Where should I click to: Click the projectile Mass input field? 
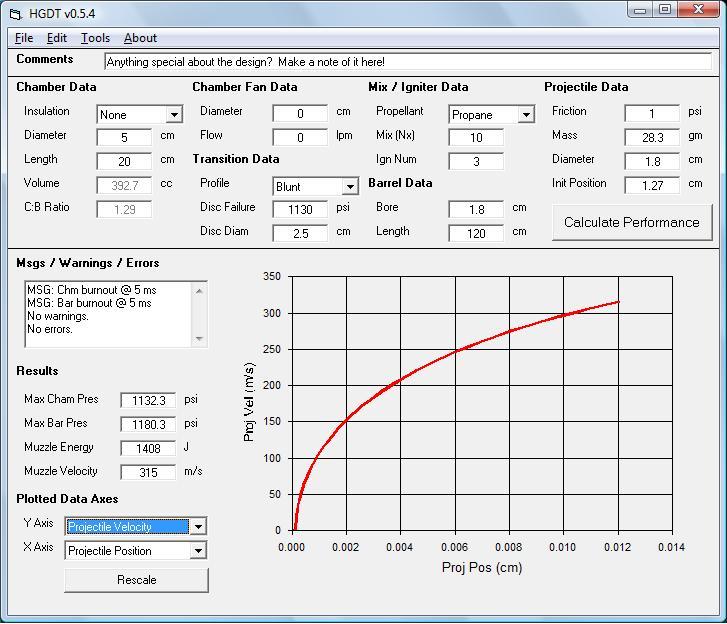click(652, 137)
